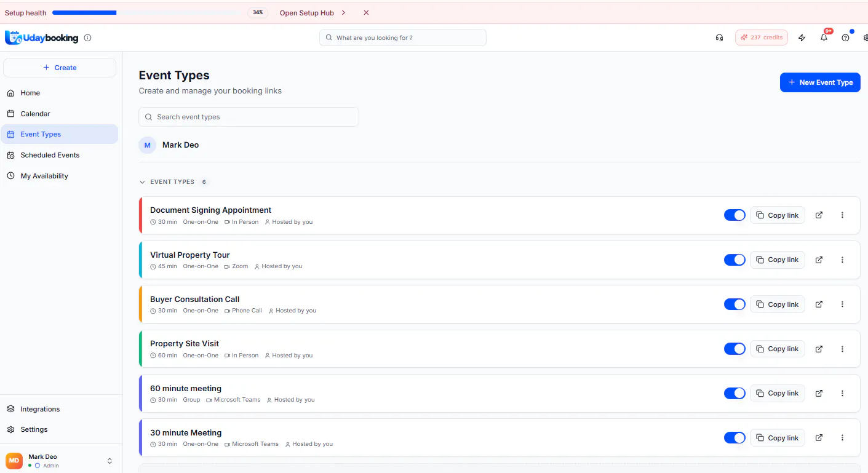
Task: Toggle off the 60 minute meeting
Action: click(735, 393)
